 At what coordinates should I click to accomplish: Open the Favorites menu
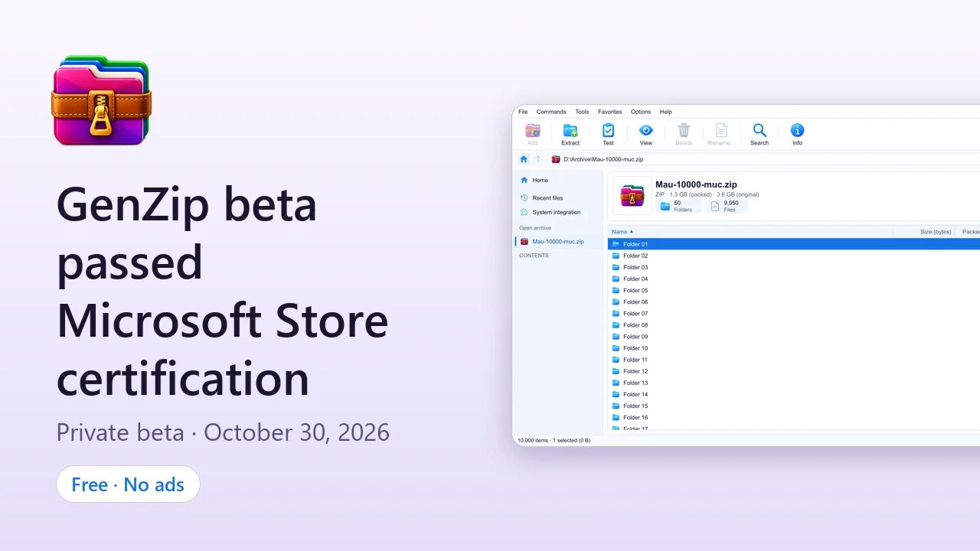[610, 112]
